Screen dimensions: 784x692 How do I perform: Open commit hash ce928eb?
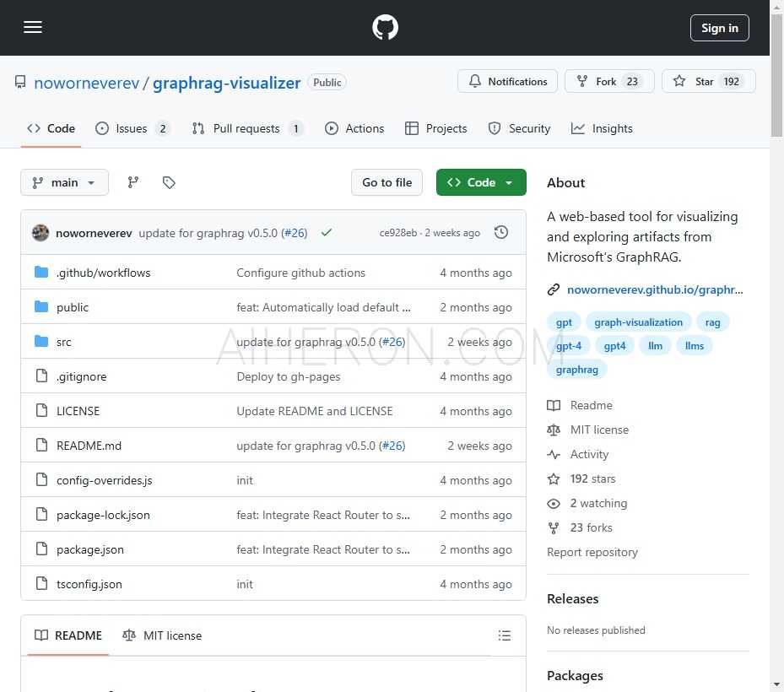398,233
